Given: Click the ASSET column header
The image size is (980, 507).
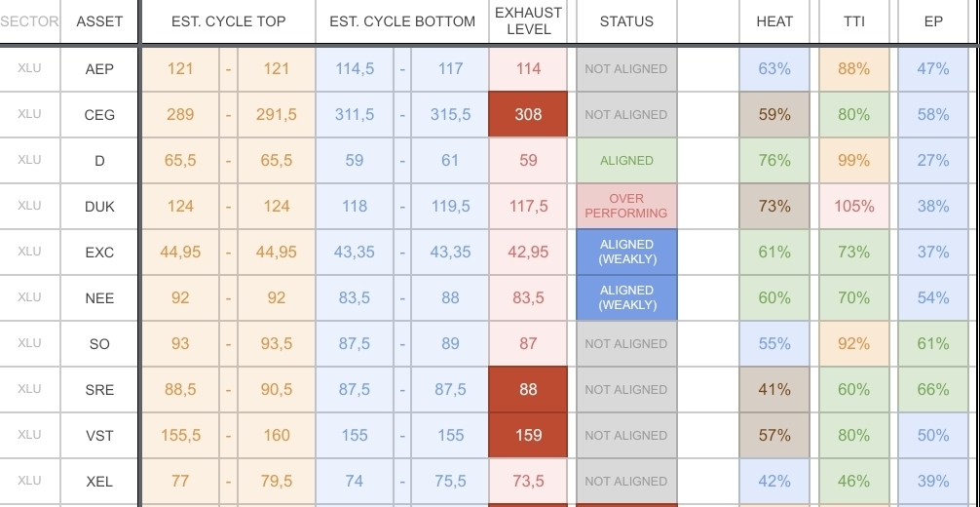Looking at the screenshot, I should [99, 21].
